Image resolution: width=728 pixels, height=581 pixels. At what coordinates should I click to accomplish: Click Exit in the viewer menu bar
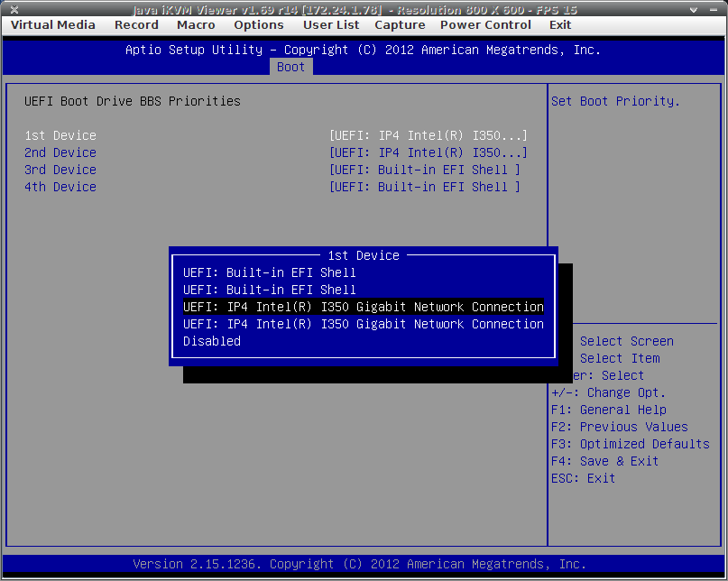(560, 25)
